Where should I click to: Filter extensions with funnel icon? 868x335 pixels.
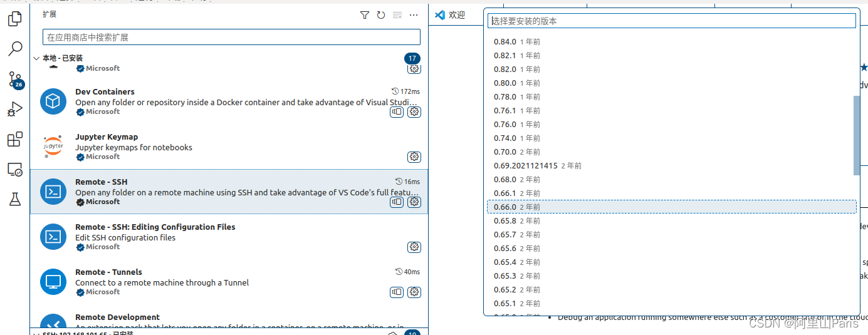pos(365,15)
